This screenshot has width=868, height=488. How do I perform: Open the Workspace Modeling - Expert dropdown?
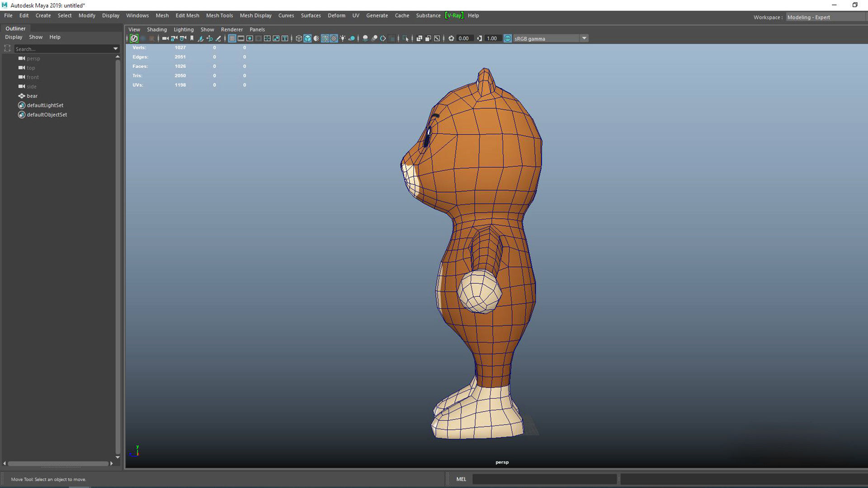point(826,17)
